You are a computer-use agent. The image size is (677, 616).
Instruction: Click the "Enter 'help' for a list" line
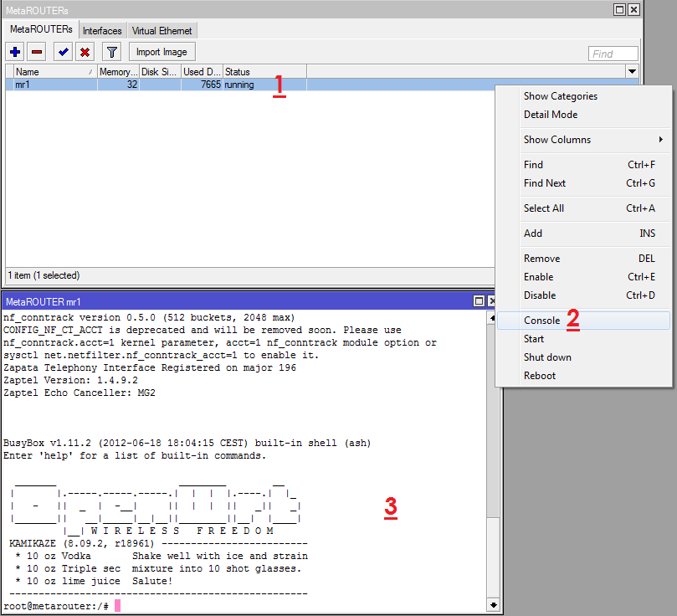[x=135, y=455]
